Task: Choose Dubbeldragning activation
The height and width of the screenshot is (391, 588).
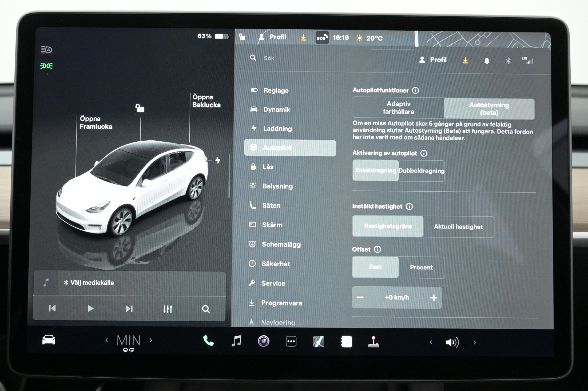Action: (421, 171)
